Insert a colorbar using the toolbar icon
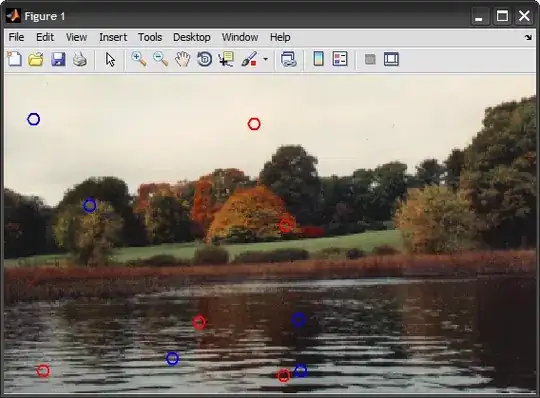This screenshot has width=540, height=398. pyautogui.click(x=319, y=59)
